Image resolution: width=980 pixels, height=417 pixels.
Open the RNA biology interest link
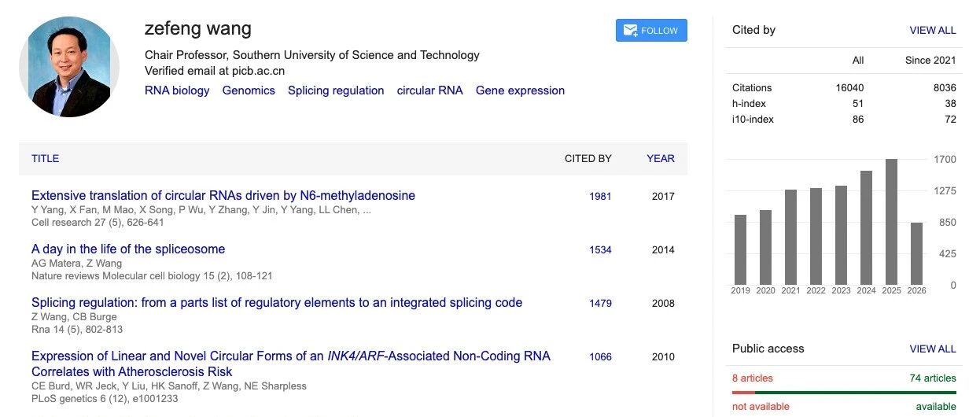pyautogui.click(x=177, y=90)
